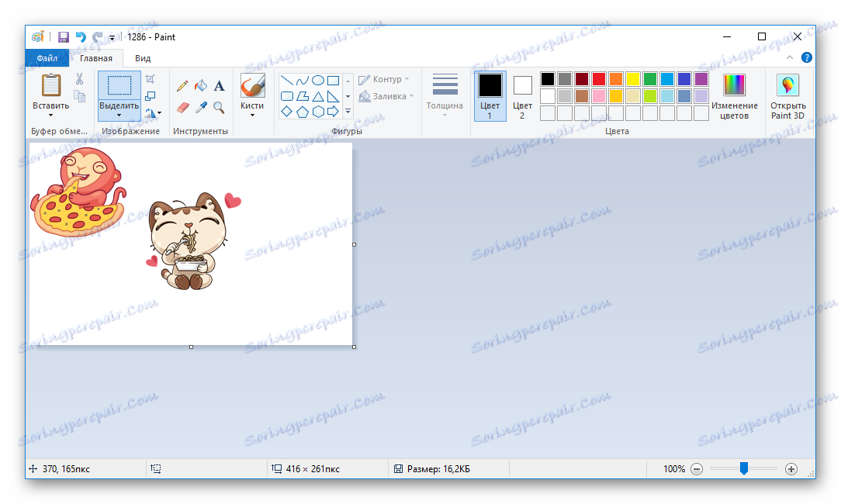Expand the Вставить dropdown arrow
The height and width of the screenshot is (504, 841).
51,115
